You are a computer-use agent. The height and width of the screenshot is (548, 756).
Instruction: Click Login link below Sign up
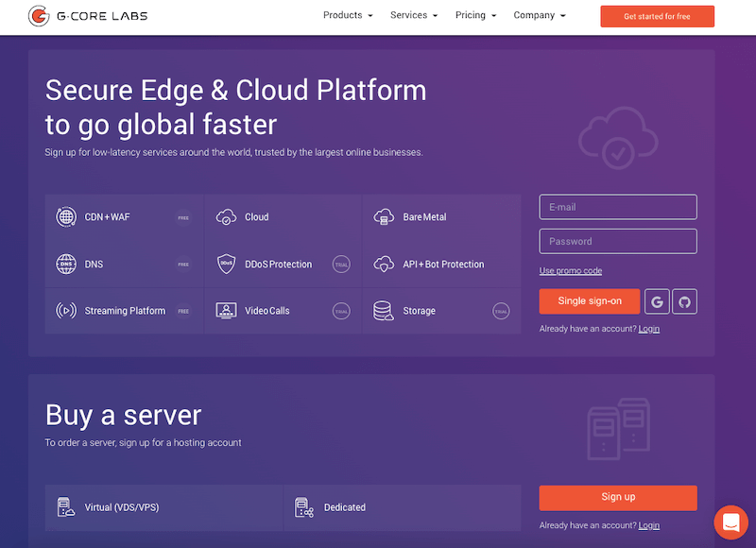click(x=649, y=525)
